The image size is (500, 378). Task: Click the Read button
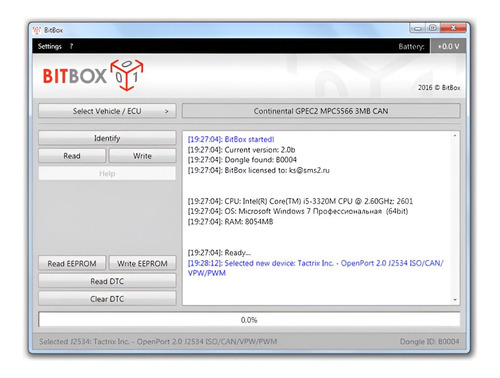tap(72, 156)
